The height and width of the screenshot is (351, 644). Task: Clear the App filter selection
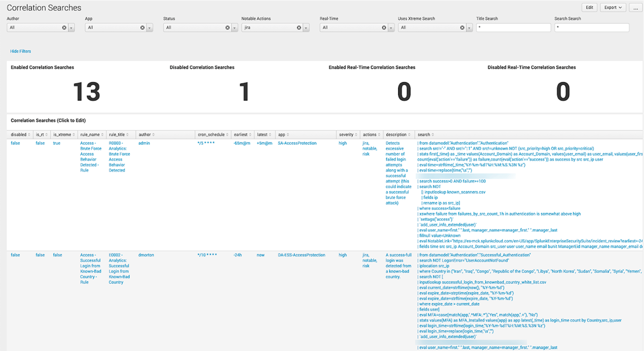point(143,28)
